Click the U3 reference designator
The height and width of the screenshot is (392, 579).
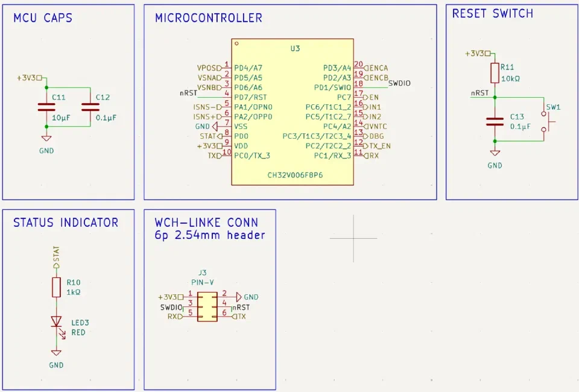pos(295,49)
